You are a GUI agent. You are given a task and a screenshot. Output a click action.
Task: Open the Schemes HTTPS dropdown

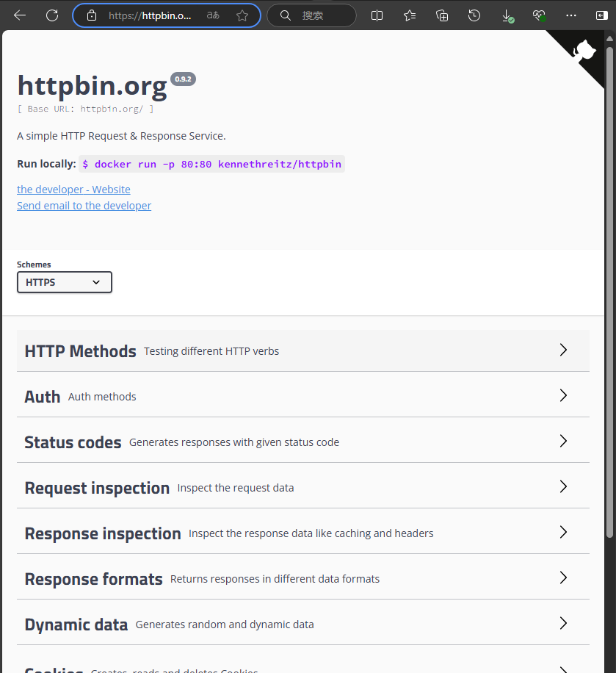64,282
